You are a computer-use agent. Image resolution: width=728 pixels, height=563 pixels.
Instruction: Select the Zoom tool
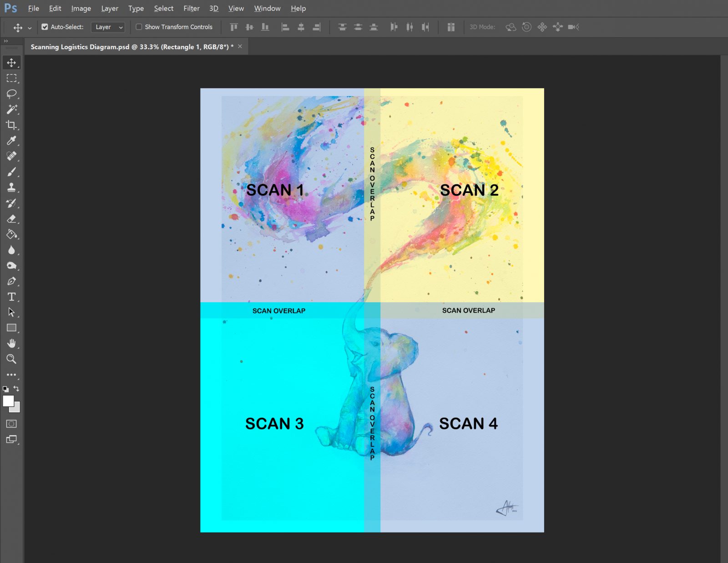click(x=11, y=359)
